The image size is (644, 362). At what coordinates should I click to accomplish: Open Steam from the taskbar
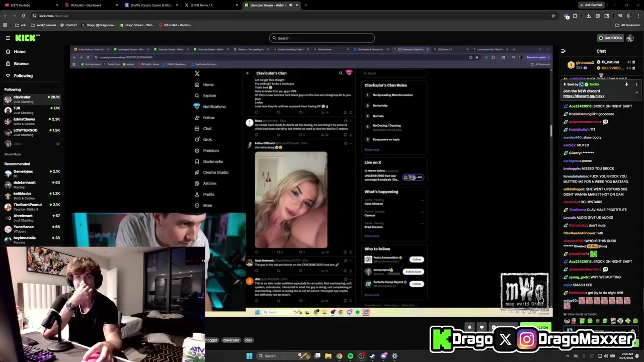click(372, 356)
